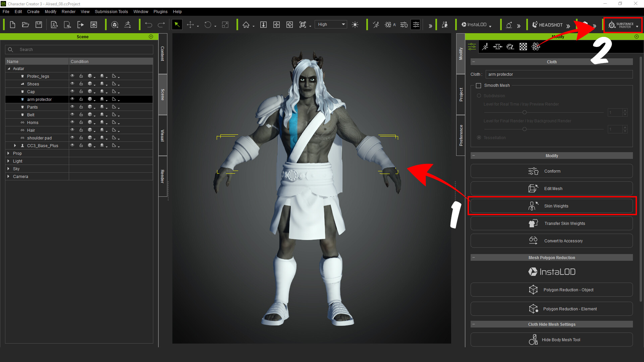Open the Transfer Skin Weights tool
Screen dimensions: 644x362
[551, 223]
